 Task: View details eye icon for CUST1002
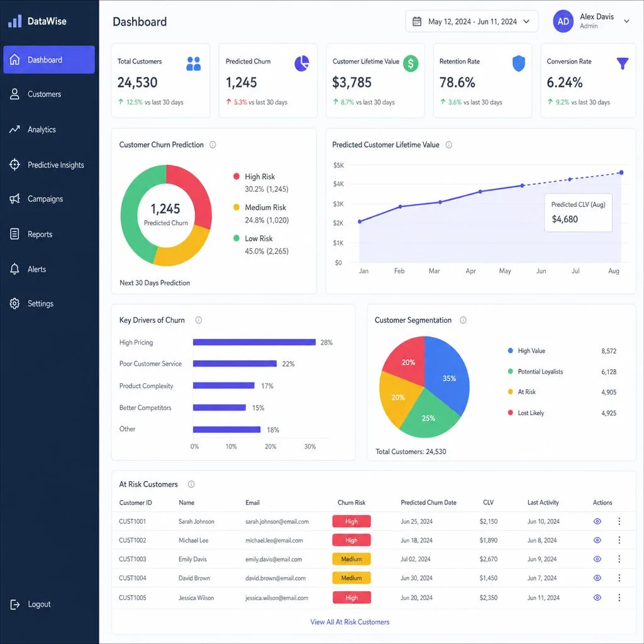pyautogui.click(x=597, y=540)
